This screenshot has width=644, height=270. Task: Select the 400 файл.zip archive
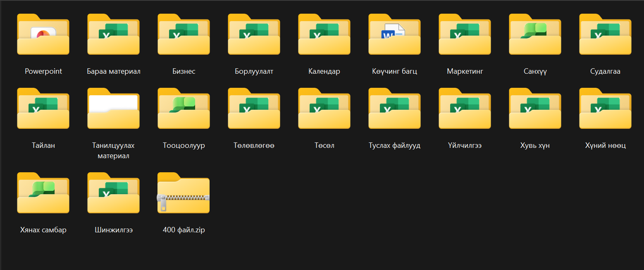tap(184, 193)
